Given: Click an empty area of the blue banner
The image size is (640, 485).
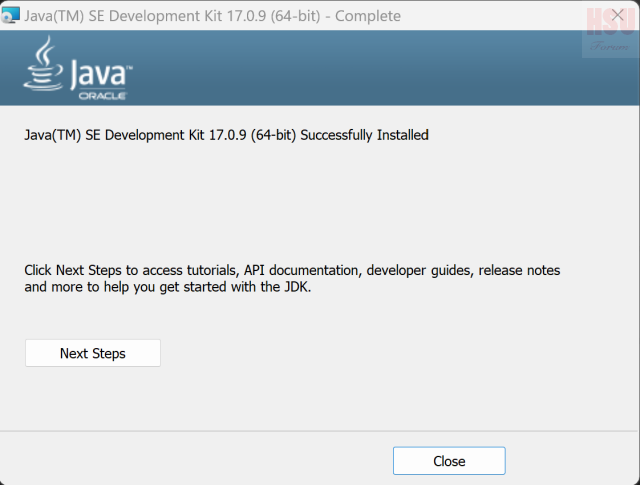Looking at the screenshot, I should [350, 68].
